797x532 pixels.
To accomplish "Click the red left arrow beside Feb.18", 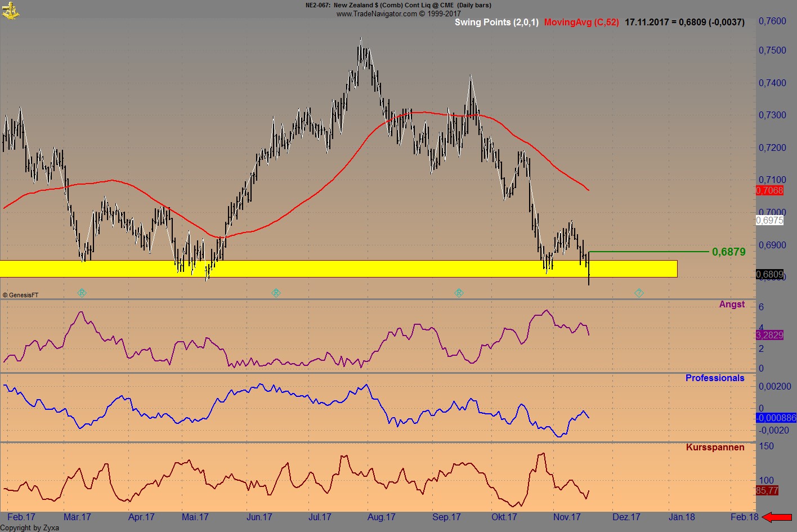I will point(777,517).
